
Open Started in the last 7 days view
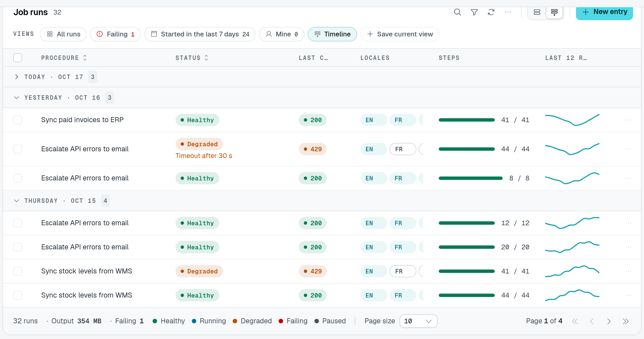click(200, 34)
